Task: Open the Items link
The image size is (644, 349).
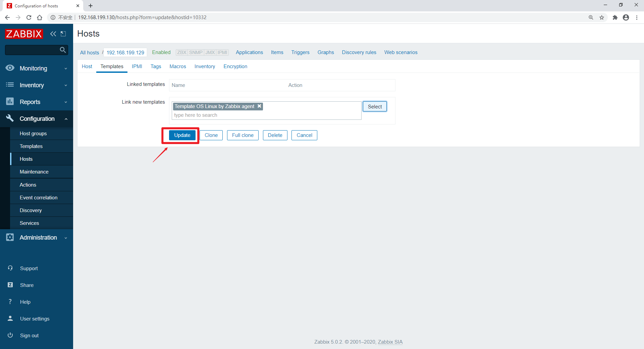Action: [x=277, y=52]
